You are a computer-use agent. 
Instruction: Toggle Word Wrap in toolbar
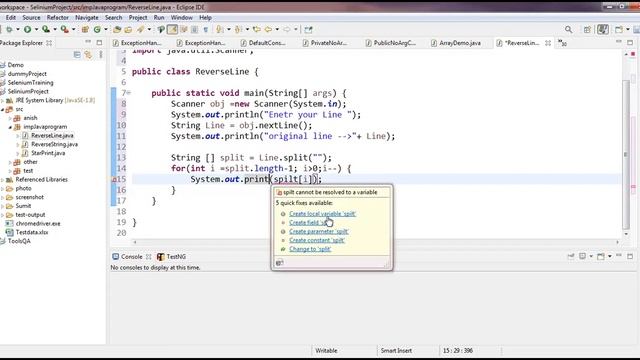(184, 29)
